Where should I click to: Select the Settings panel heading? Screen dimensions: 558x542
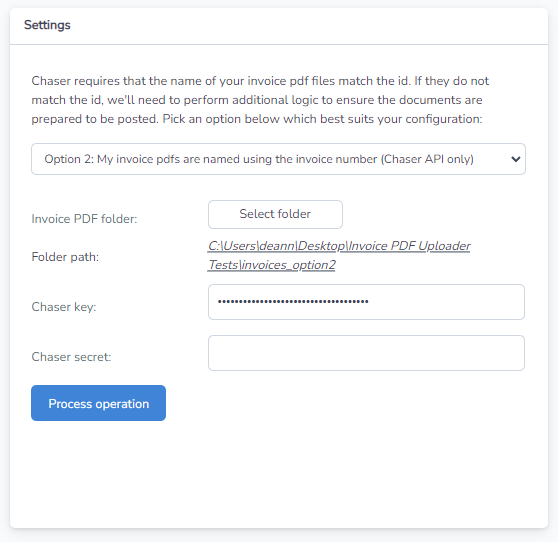pos(47,25)
